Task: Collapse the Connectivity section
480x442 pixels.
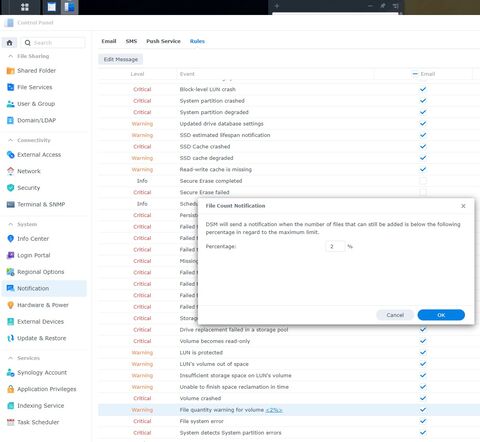Action: pos(11,140)
